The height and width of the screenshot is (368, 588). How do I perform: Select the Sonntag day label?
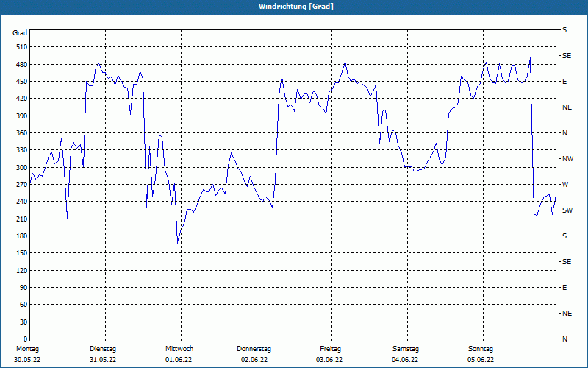coord(481,349)
